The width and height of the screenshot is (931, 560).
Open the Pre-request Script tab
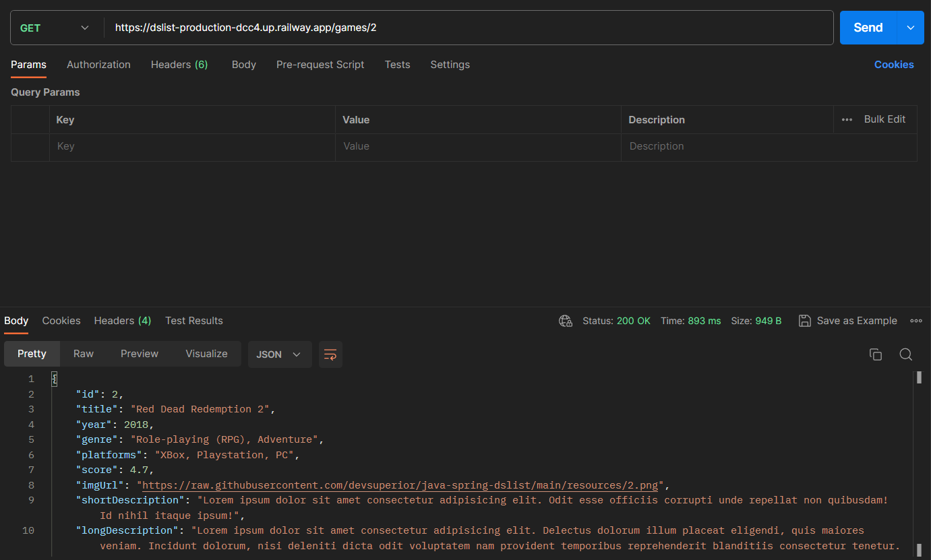(320, 65)
